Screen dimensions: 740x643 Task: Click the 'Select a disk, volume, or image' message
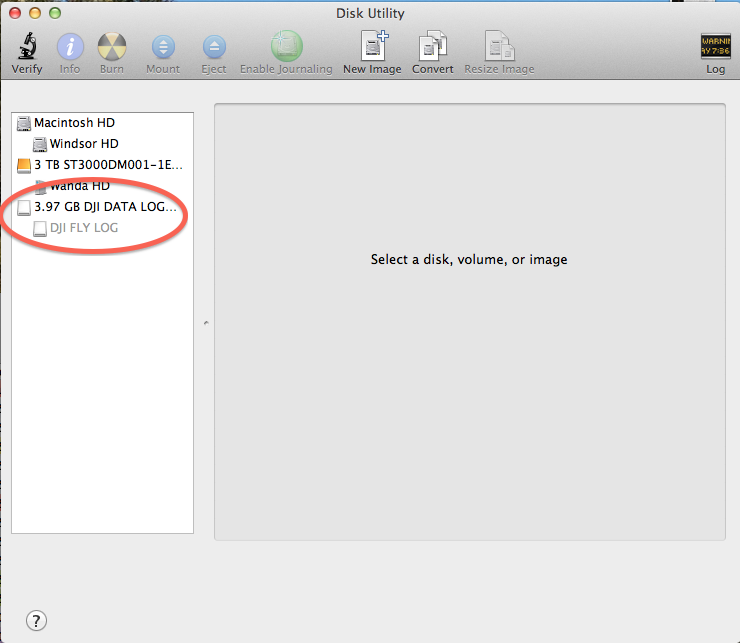point(469,259)
